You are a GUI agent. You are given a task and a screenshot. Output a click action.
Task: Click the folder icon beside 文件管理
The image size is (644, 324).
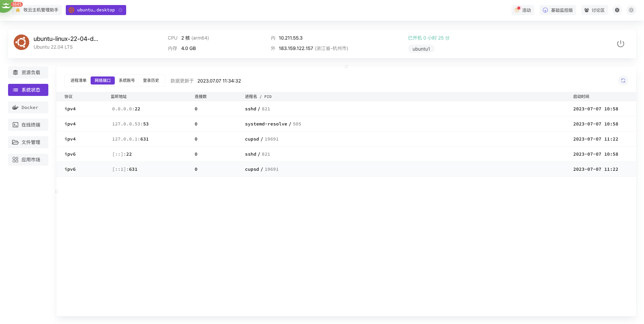point(15,142)
